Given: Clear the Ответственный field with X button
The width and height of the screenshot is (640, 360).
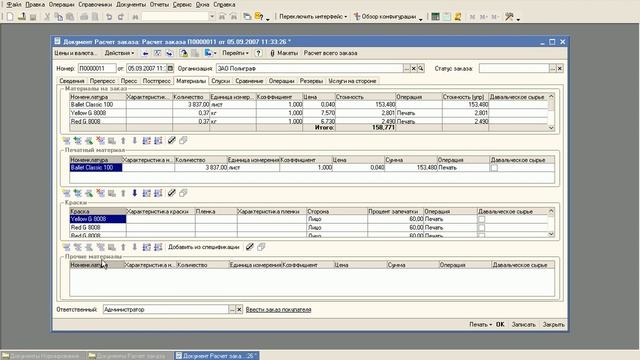Looking at the screenshot, I should click(x=239, y=309).
